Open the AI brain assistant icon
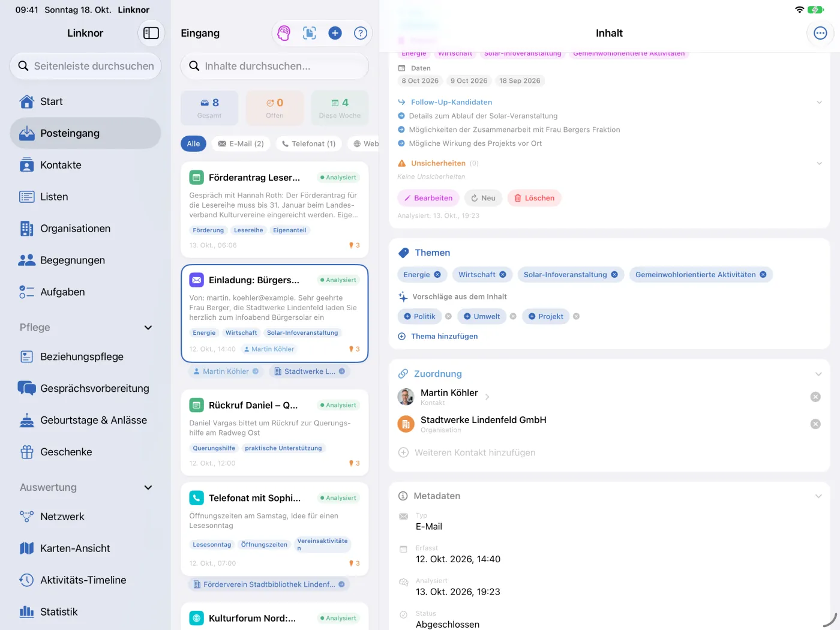Viewport: 840px width, 630px height. point(284,33)
